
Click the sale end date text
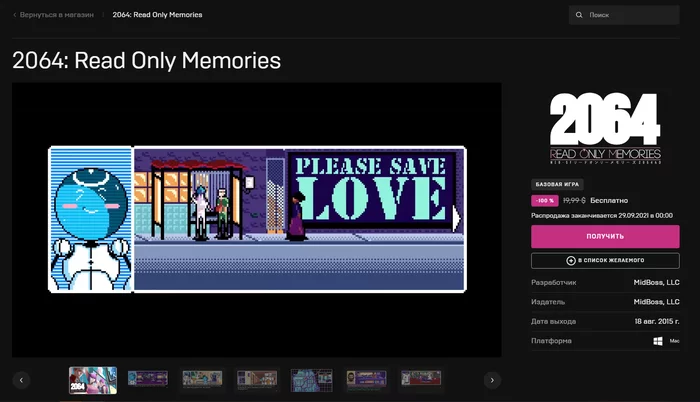(602, 215)
